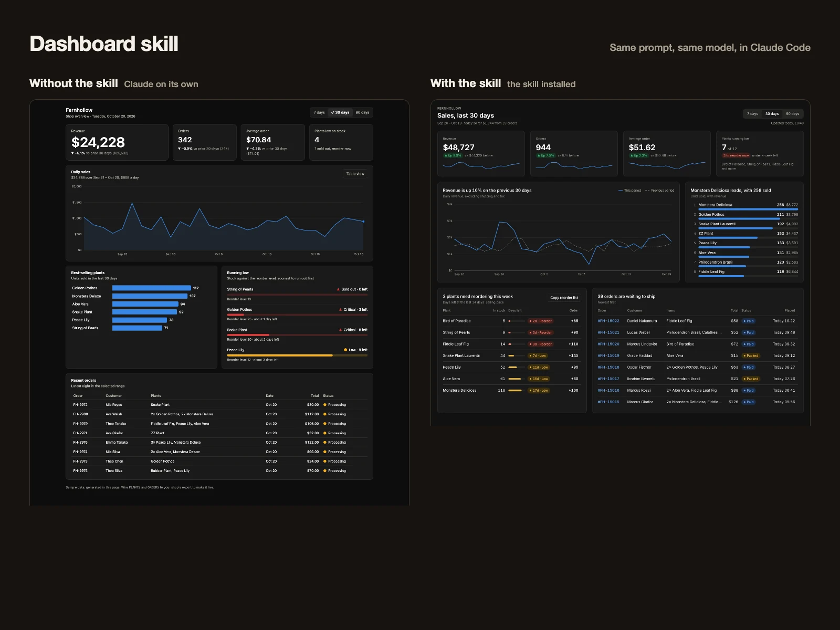Click order FH-2976 by Emma Tanaka

point(80,443)
